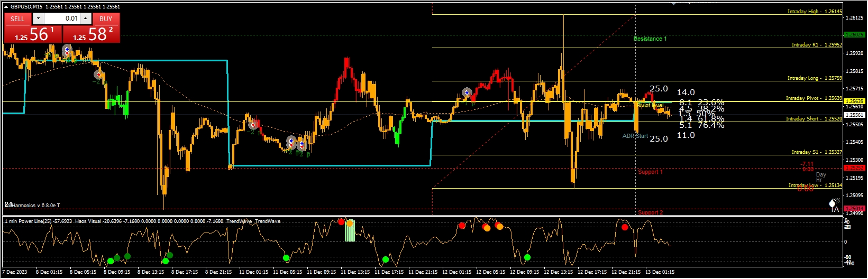Click the 1.25561 current price tag

(854, 115)
